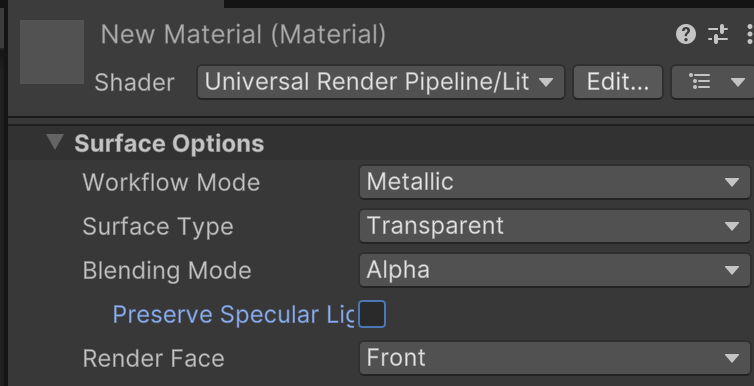This screenshot has width=754, height=386.
Task: Click the arrow beside the shader list icon
Action: click(738, 82)
